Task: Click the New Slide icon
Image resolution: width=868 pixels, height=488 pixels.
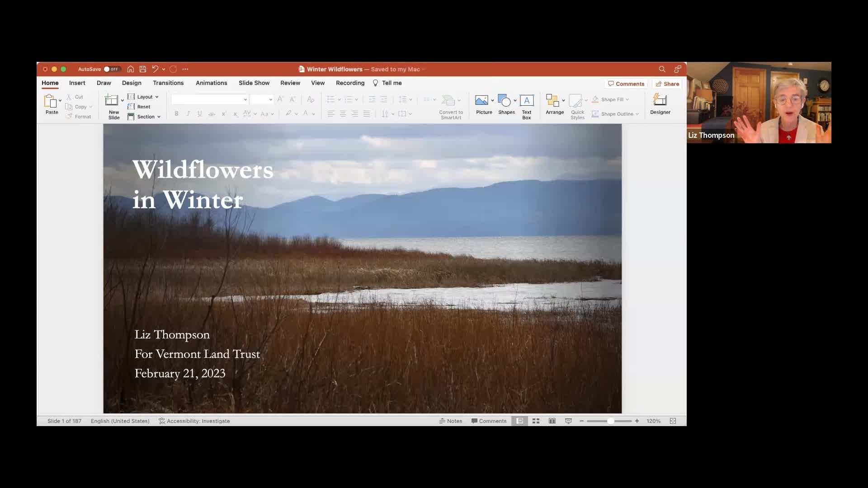Action: pyautogui.click(x=112, y=100)
